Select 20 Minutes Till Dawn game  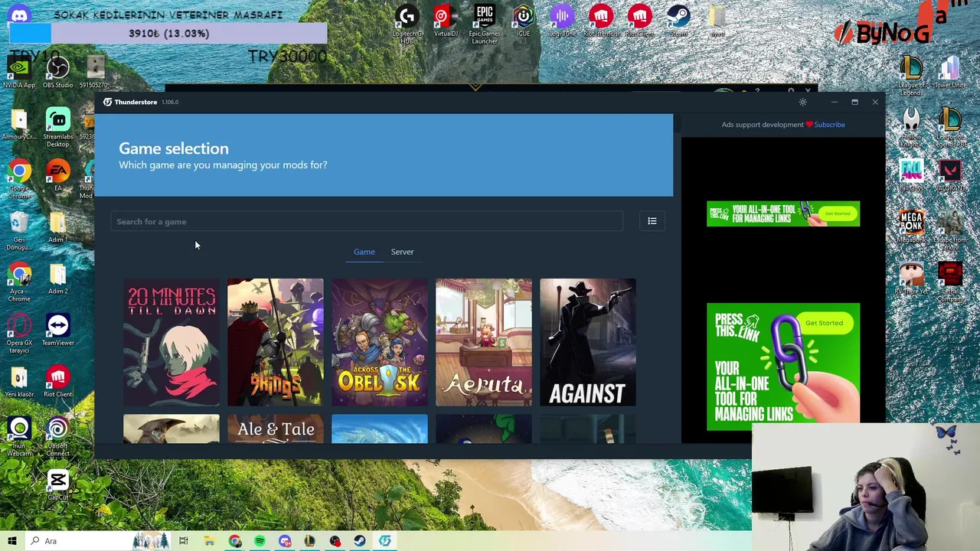(x=171, y=342)
